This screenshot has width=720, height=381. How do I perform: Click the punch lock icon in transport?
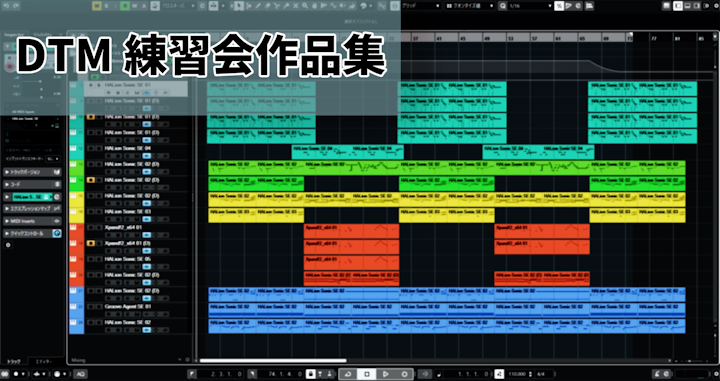tap(311, 374)
